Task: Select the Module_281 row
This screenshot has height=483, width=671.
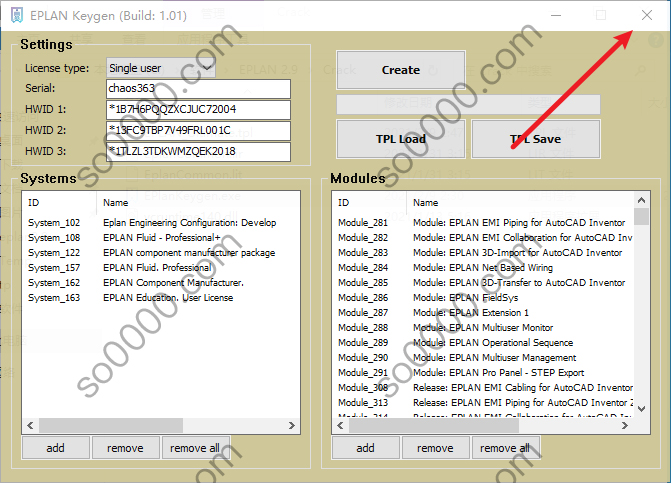Action: (x=483, y=222)
